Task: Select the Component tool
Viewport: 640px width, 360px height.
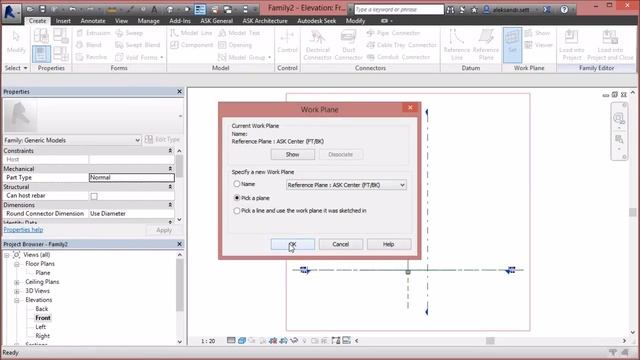Action: [191, 45]
